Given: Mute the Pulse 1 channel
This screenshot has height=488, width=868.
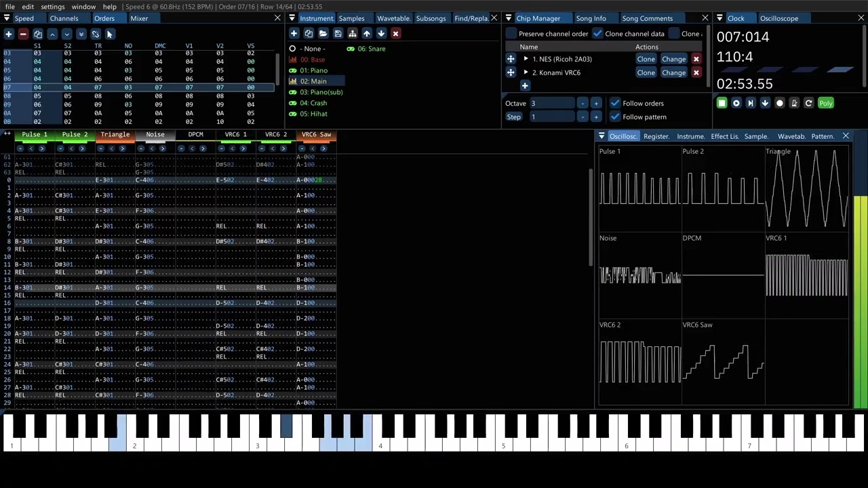Looking at the screenshot, I should pyautogui.click(x=35, y=135).
